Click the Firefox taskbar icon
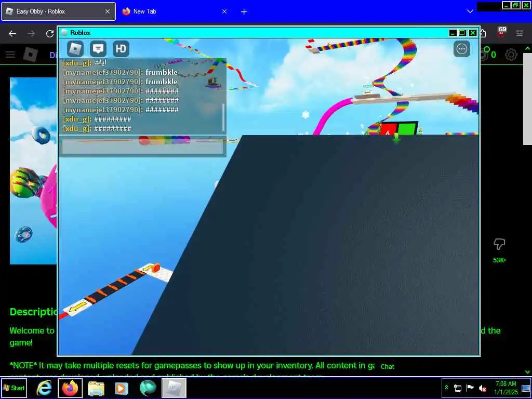This screenshot has width=532, height=399. pyautogui.click(x=70, y=388)
